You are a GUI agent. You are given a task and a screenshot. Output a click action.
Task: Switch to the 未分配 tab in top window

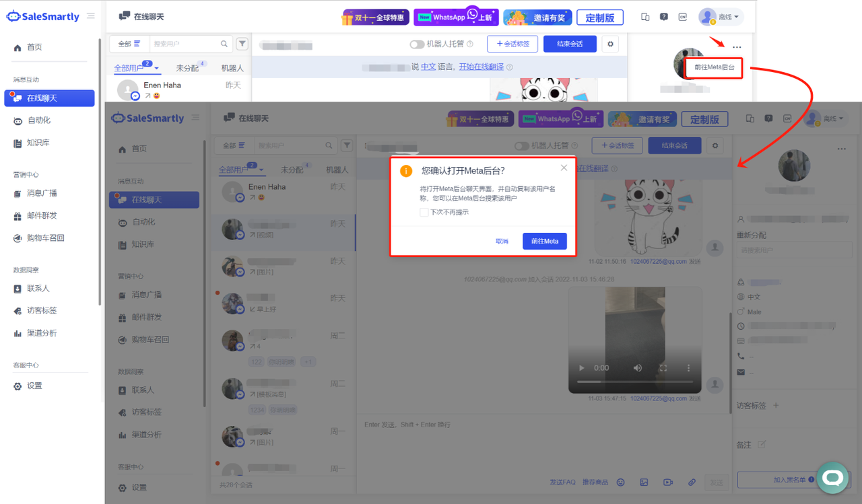[187, 68]
